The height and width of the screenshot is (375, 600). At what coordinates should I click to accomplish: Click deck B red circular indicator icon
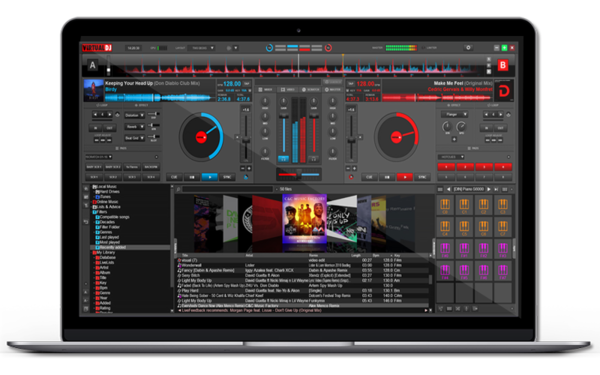(328, 48)
